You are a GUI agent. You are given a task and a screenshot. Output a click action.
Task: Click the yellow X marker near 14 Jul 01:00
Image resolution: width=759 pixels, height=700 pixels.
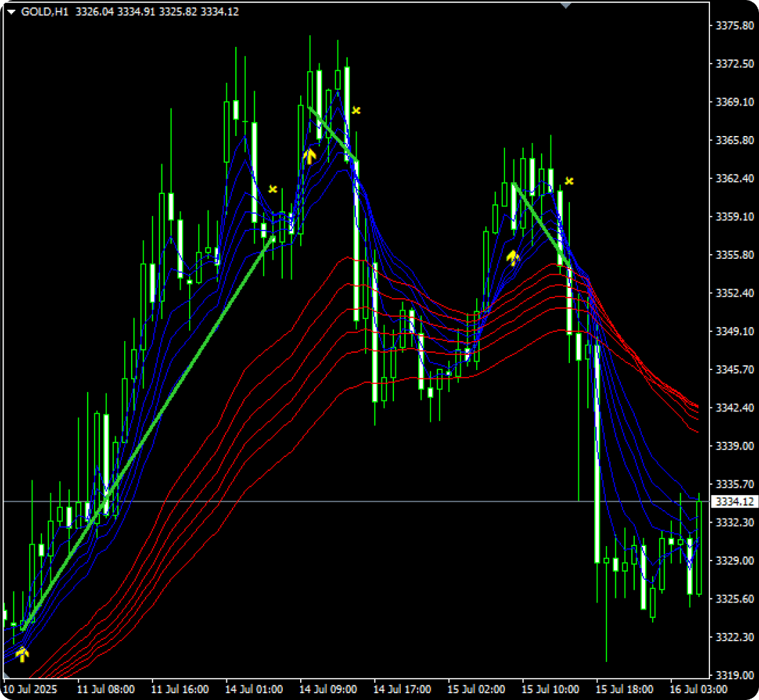(273, 188)
